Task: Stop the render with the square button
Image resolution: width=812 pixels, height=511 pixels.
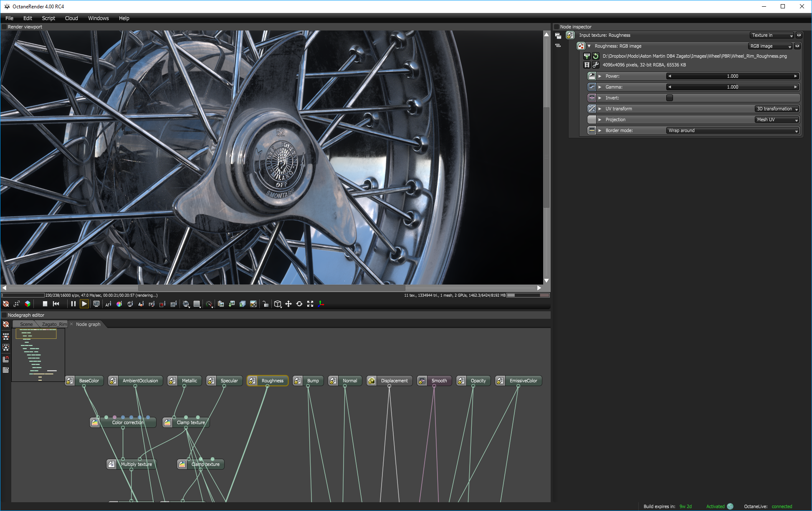Action: pos(45,304)
